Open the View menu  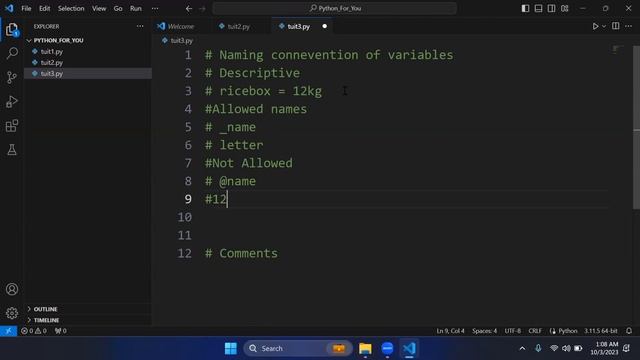[99, 8]
